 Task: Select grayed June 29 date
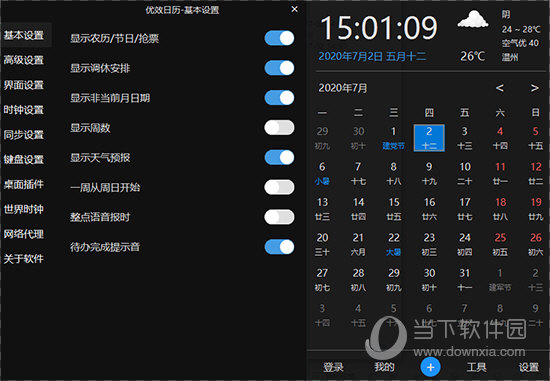(x=322, y=138)
